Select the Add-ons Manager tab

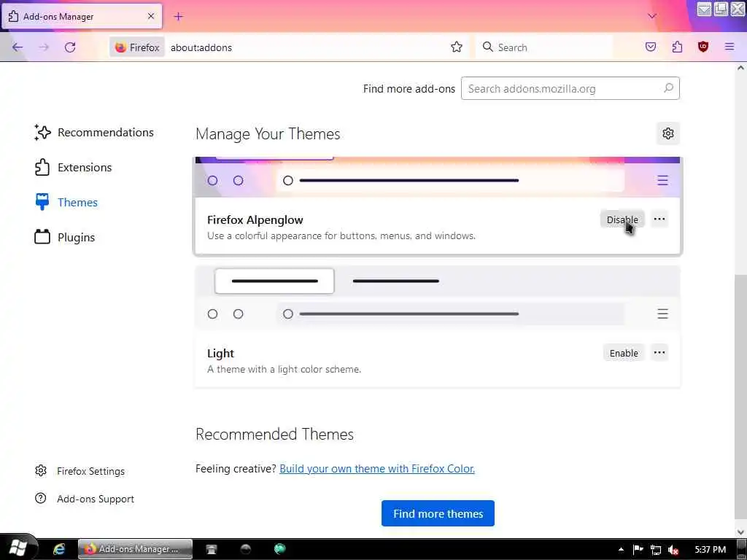click(x=82, y=16)
